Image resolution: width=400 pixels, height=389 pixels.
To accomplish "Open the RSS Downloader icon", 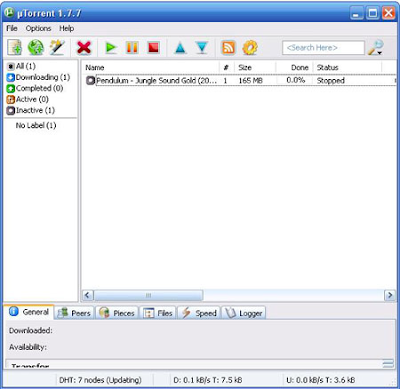I will pos(228,48).
